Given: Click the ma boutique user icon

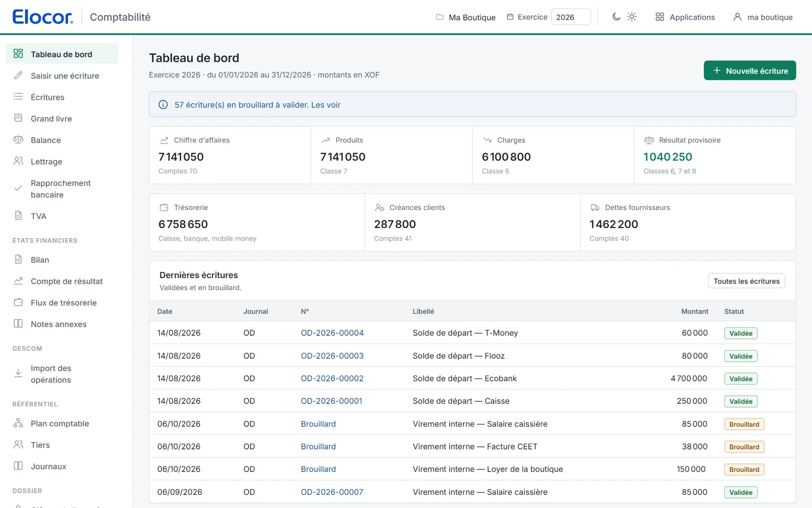Looking at the screenshot, I should tap(737, 17).
